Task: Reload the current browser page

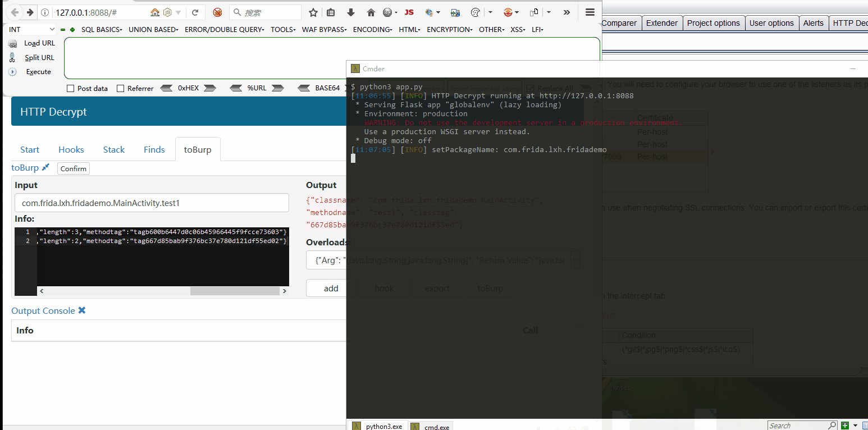Action: [x=195, y=12]
